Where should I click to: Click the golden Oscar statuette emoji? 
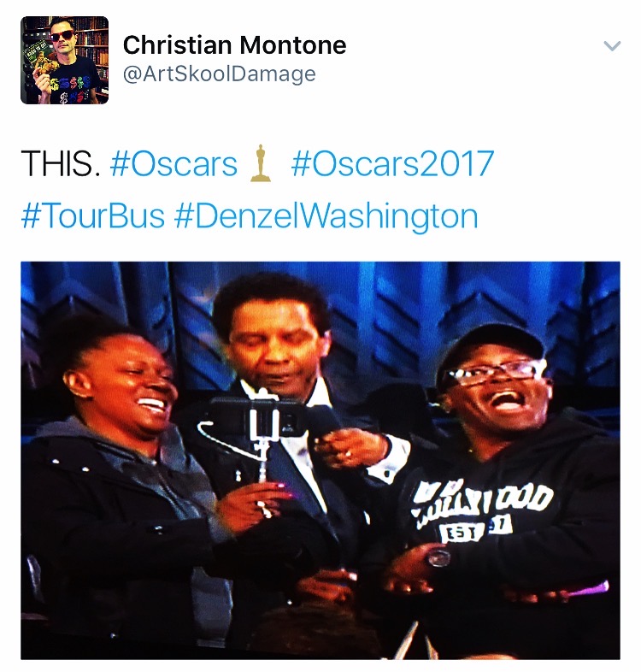point(261,163)
